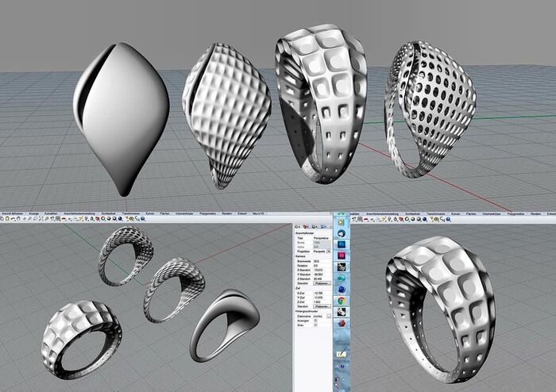The width and height of the screenshot is (556, 392).
Task: Click the 4 Viewports icon in left toolbar
Action: 58,219
